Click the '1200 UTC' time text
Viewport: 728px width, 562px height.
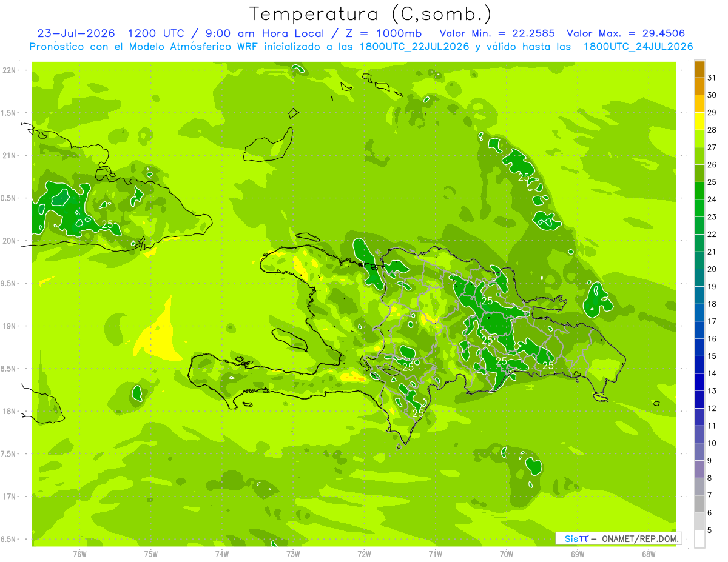point(158,33)
